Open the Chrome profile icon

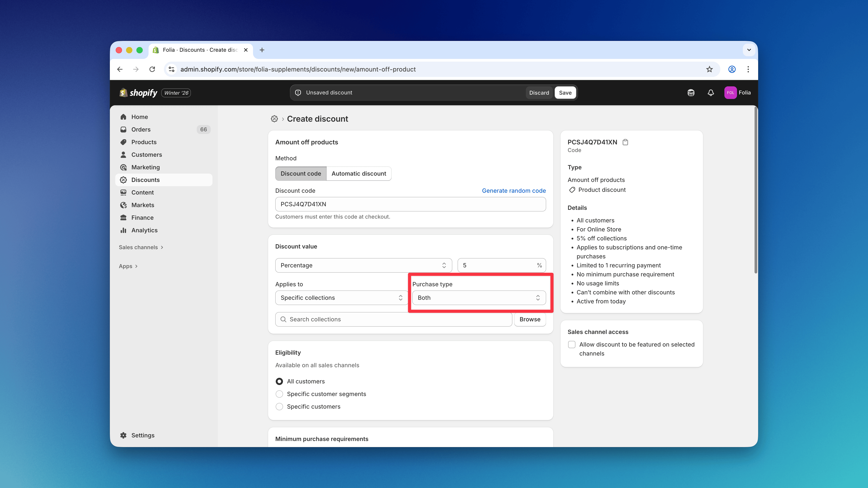point(732,69)
